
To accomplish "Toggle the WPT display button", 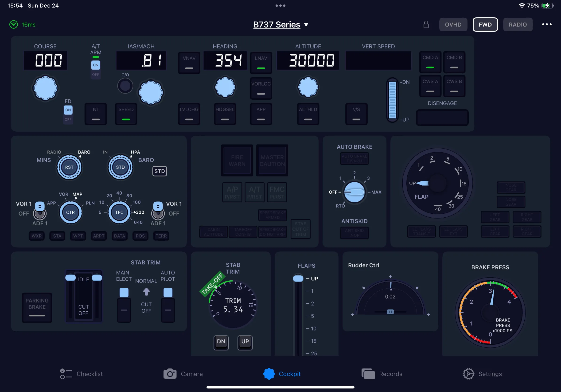I will click(x=78, y=236).
